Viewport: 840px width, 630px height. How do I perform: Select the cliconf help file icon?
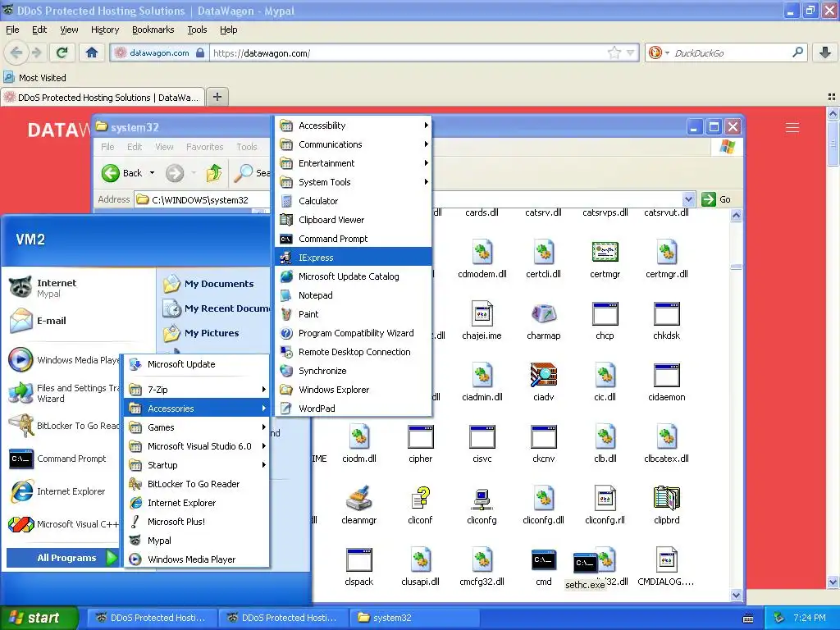click(421, 498)
